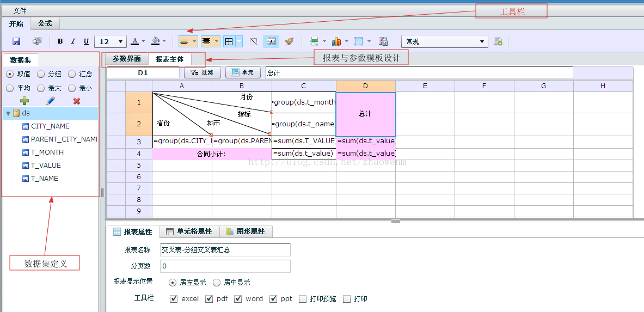Click the horizontal align icon

click(x=184, y=41)
